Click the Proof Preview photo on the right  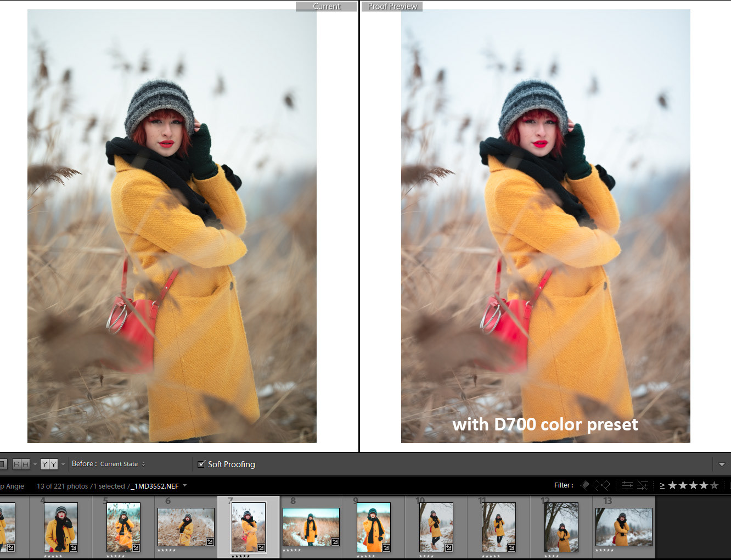[546, 226]
